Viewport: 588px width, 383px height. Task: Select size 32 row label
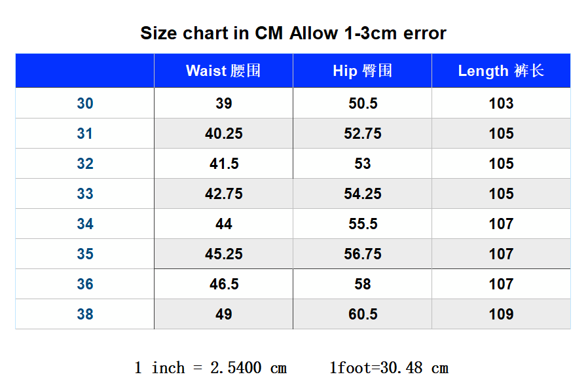point(84,164)
